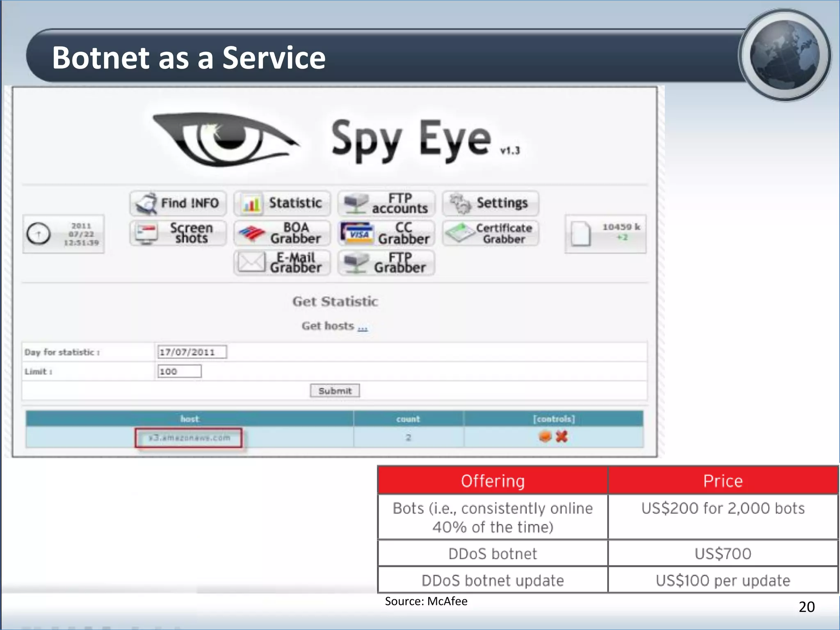Click the 'Botnet as a Service' title
The height and width of the screenshot is (630, 840).
coord(189,58)
